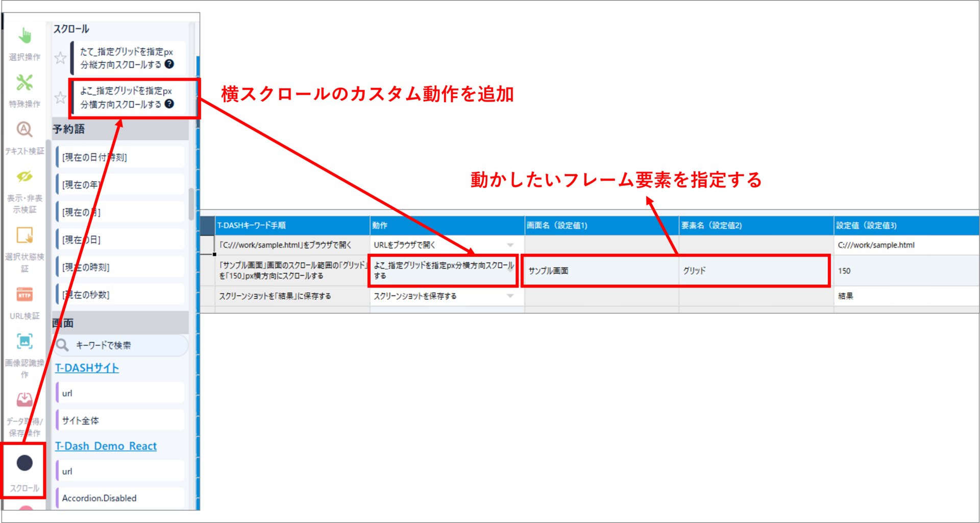Select the スクロール category icon
Screen dimensions: 980x523
coord(24,463)
